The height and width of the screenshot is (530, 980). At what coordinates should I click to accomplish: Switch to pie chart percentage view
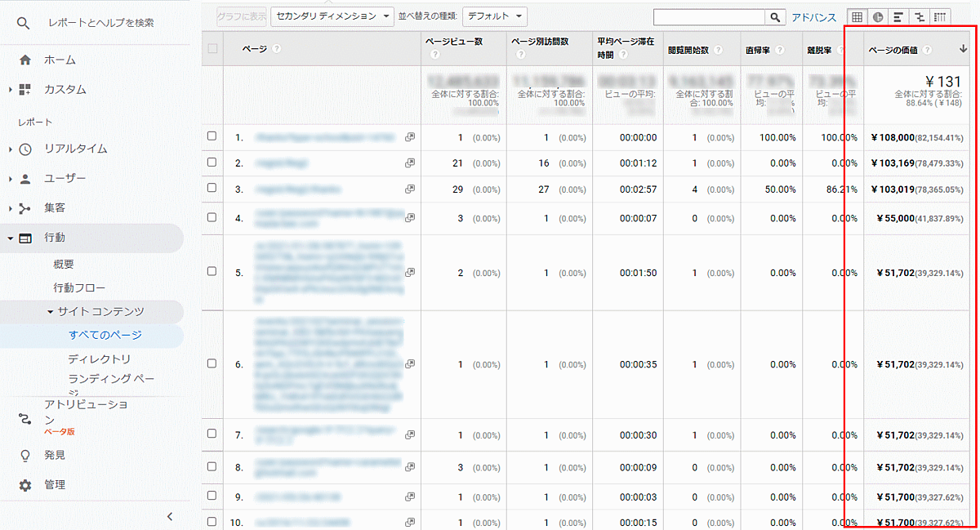[878, 16]
